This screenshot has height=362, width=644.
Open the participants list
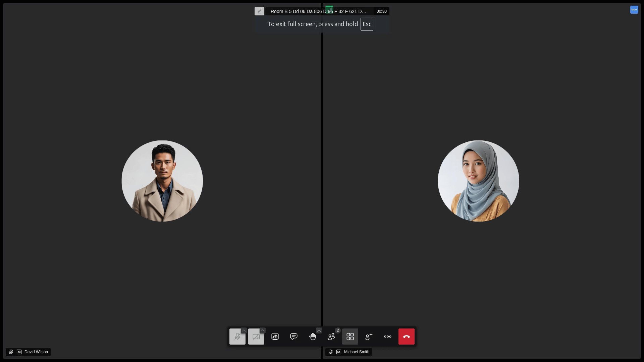coord(331,337)
